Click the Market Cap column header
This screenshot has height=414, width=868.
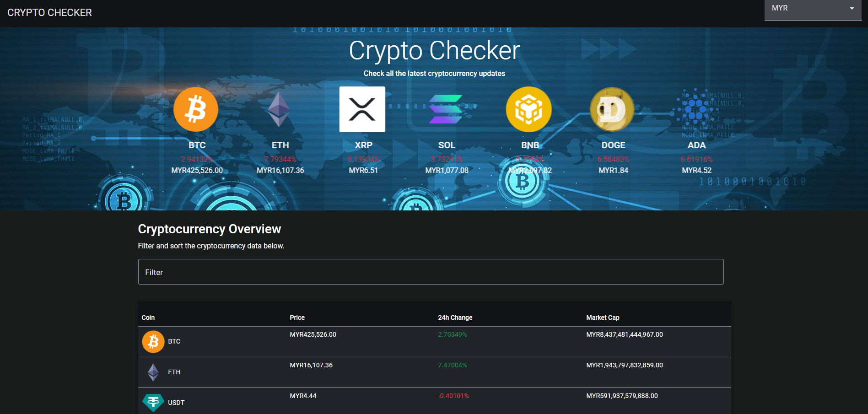coord(603,317)
